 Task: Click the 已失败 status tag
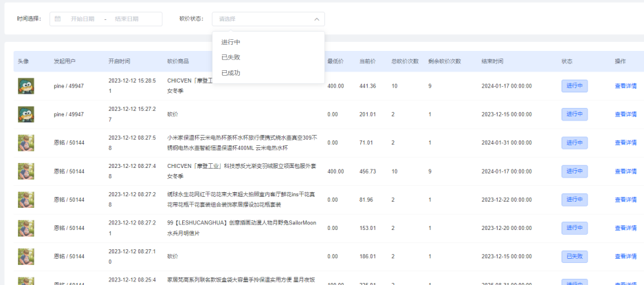pos(575,256)
